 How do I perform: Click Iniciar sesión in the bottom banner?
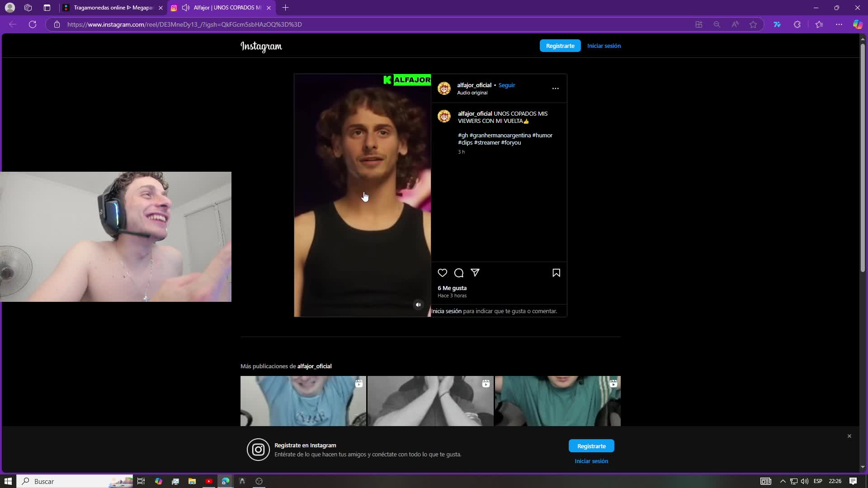(x=591, y=461)
